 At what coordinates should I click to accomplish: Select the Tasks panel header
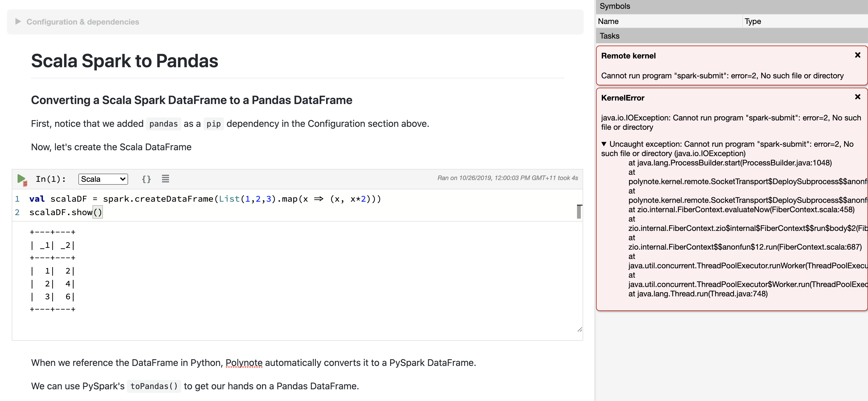coord(609,36)
